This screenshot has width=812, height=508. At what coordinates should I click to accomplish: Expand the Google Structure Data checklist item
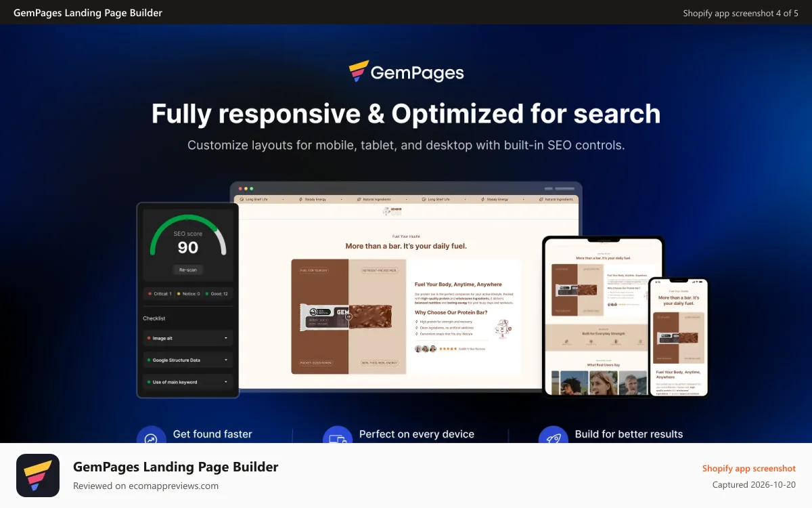pos(188,360)
